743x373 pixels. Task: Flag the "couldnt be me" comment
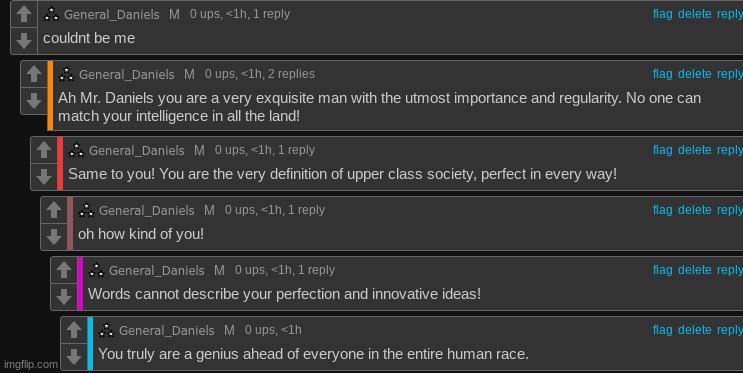click(662, 14)
